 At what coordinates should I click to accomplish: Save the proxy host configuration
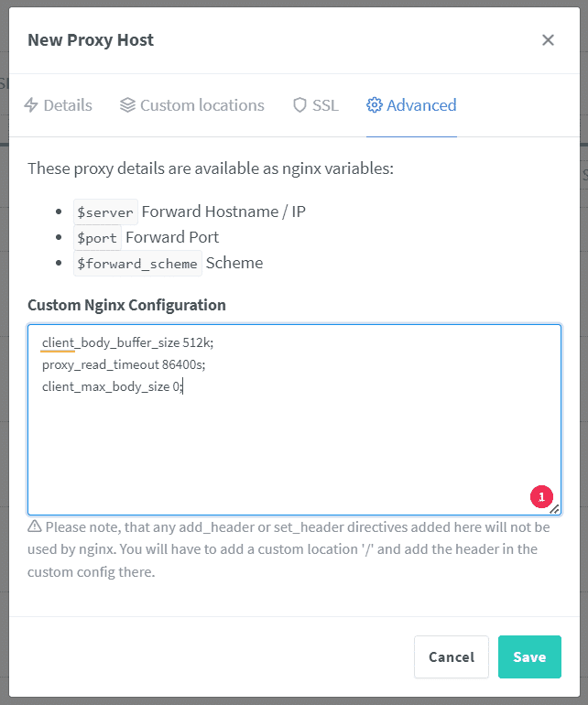point(529,656)
